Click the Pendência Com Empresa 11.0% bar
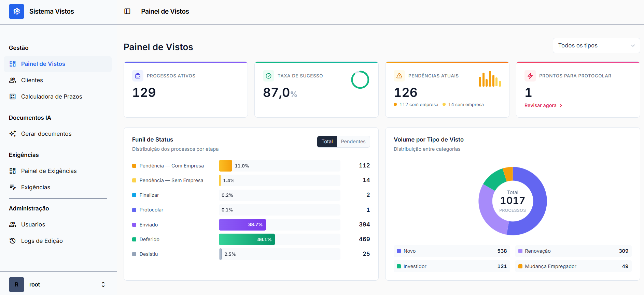Image resolution: width=644 pixels, height=295 pixels. coord(225,166)
